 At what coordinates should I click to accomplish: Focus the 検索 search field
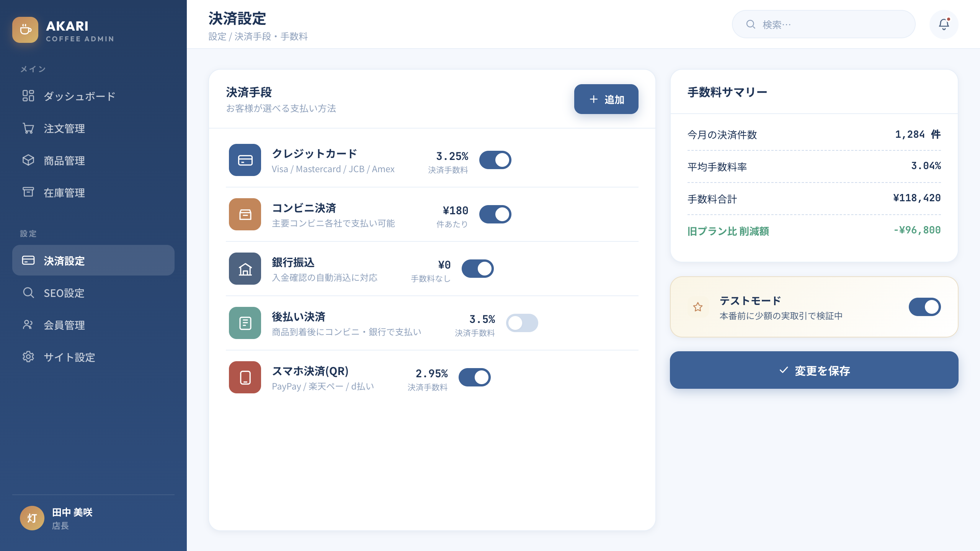824,24
